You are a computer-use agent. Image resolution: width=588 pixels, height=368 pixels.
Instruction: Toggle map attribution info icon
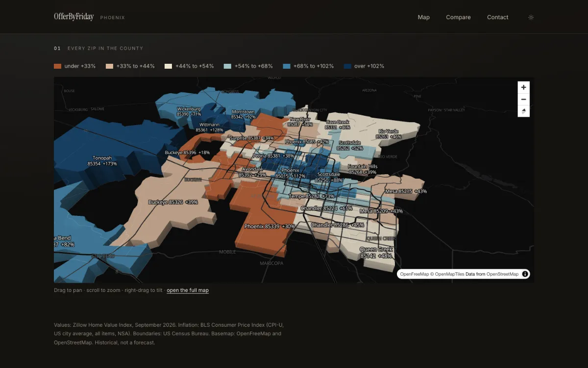click(x=525, y=274)
